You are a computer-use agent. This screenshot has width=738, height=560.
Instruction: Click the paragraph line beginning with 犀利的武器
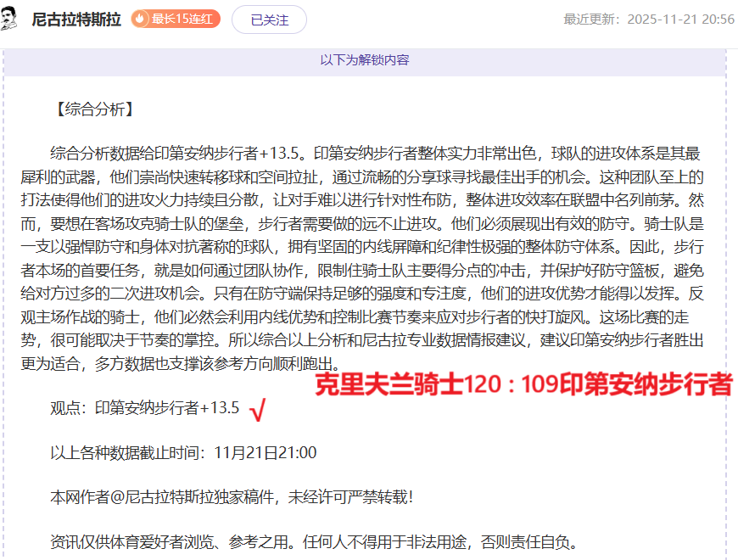(x=375, y=177)
